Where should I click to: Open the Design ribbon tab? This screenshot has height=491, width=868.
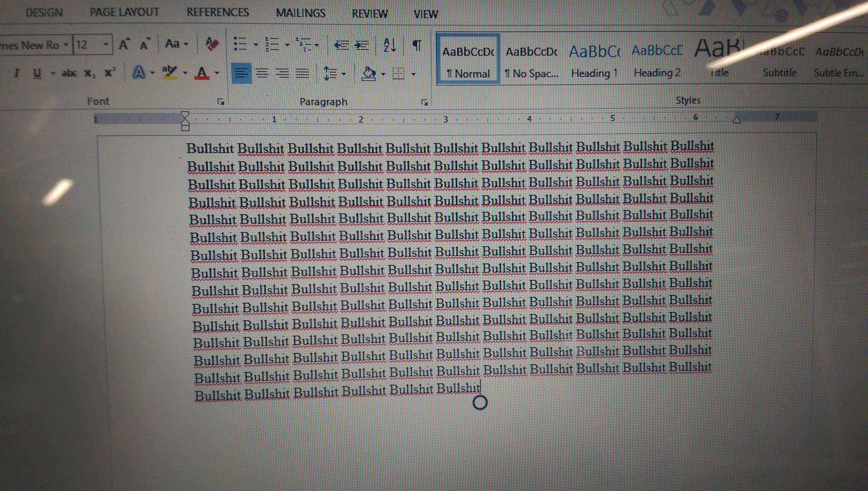coord(44,13)
